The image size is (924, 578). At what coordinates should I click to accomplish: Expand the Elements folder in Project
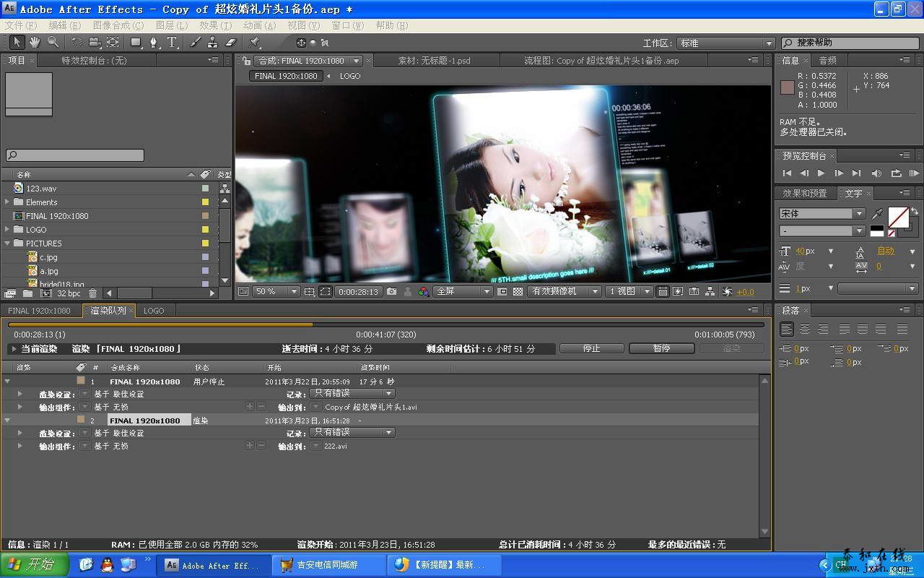click(x=7, y=202)
